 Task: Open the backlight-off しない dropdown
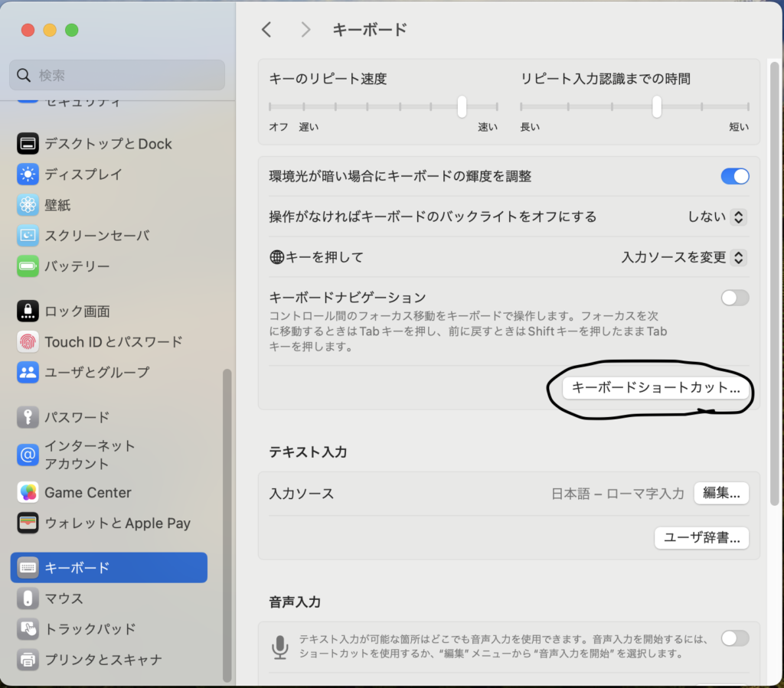[x=717, y=217]
